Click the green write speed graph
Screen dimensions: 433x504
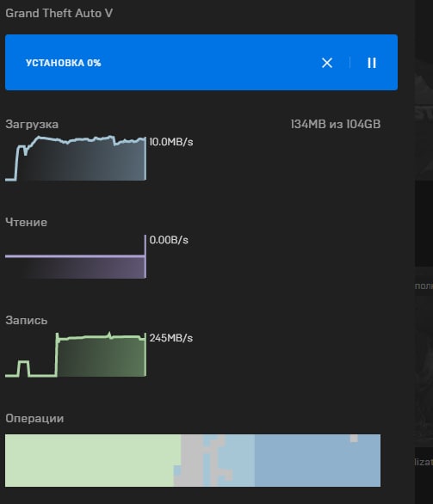click(76, 354)
